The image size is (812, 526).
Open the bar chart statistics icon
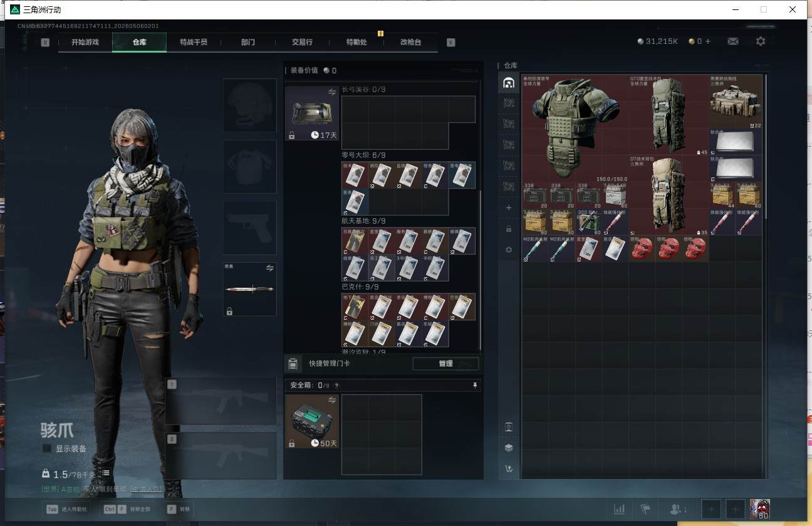[x=619, y=510]
